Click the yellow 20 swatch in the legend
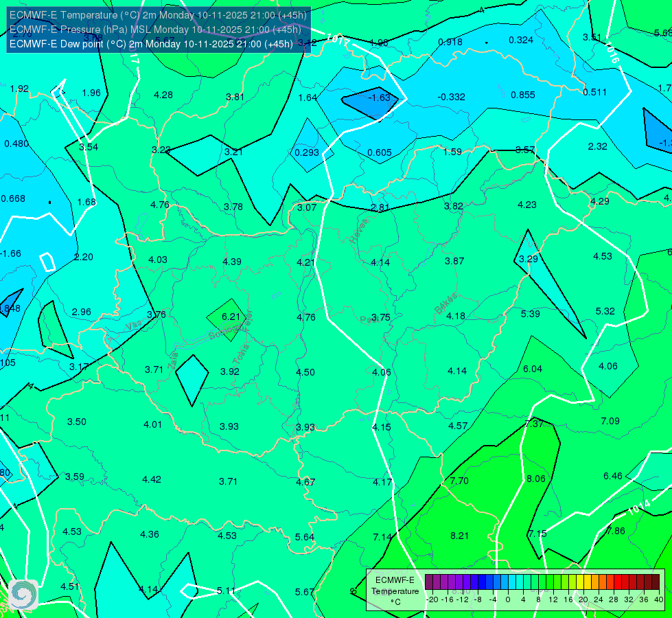The width and height of the screenshot is (672, 618). click(580, 582)
